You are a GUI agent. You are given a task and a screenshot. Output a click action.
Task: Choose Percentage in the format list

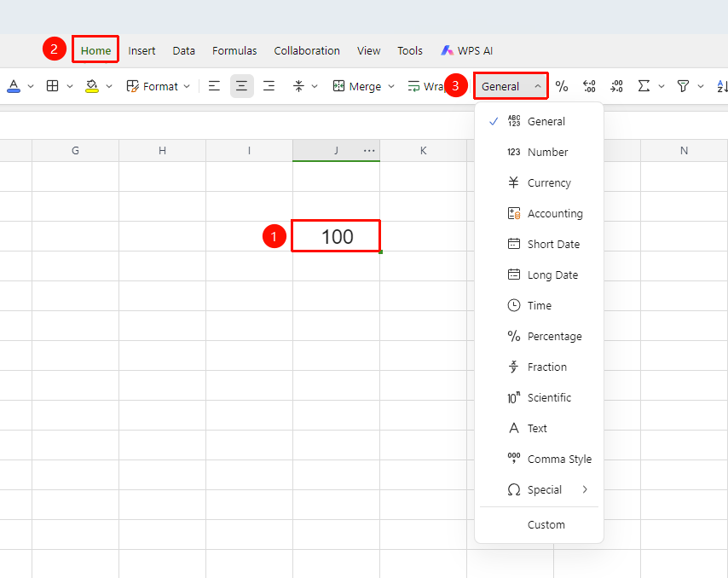(539, 336)
